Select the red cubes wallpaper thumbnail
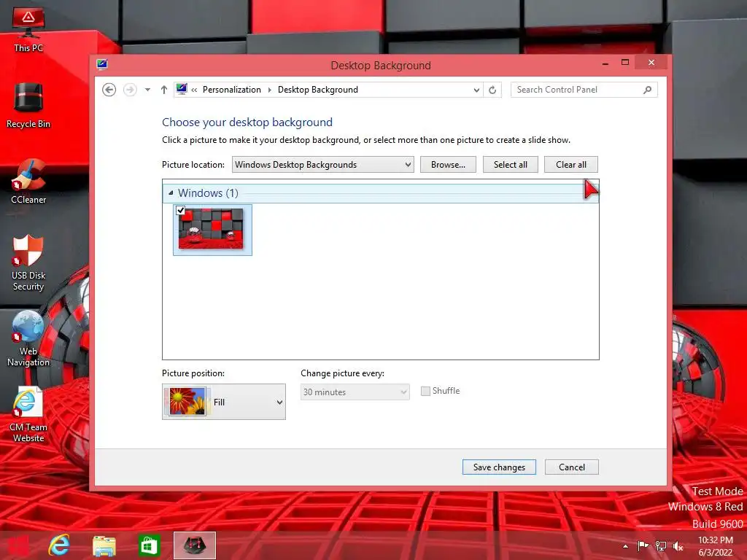This screenshot has width=747, height=560. (212, 230)
